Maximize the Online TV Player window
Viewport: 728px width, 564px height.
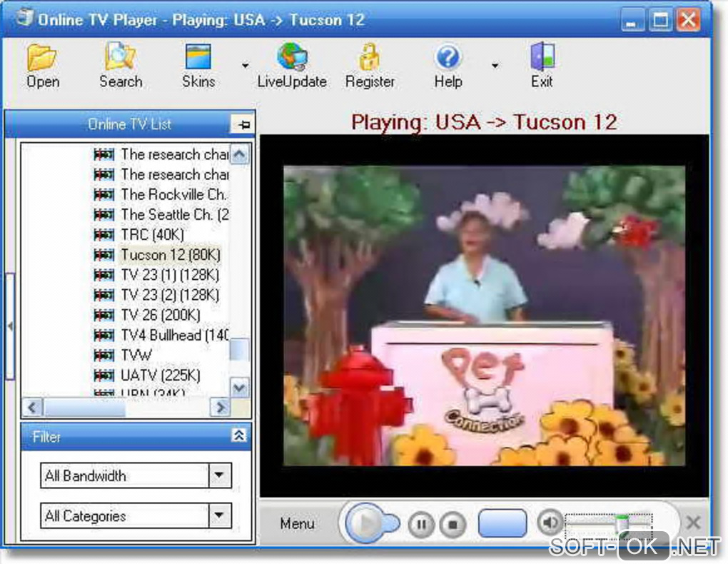point(660,21)
